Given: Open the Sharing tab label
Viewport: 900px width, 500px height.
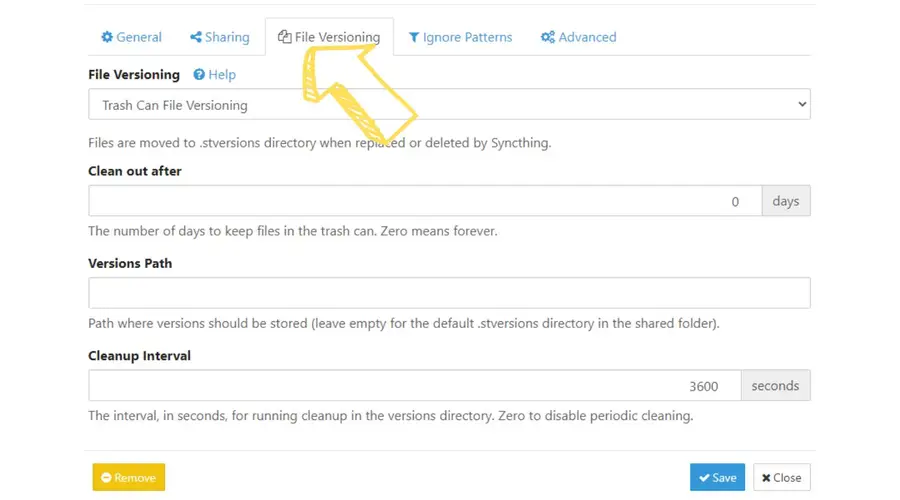Looking at the screenshot, I should [227, 38].
